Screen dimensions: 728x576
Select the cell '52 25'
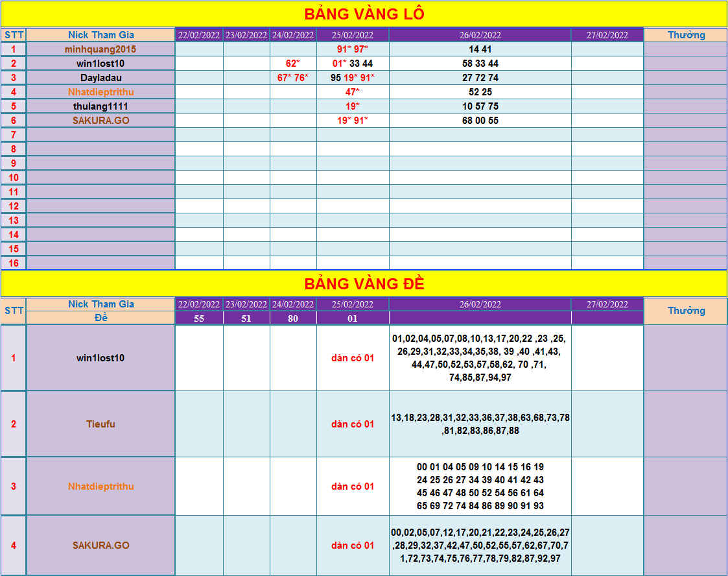(480, 92)
